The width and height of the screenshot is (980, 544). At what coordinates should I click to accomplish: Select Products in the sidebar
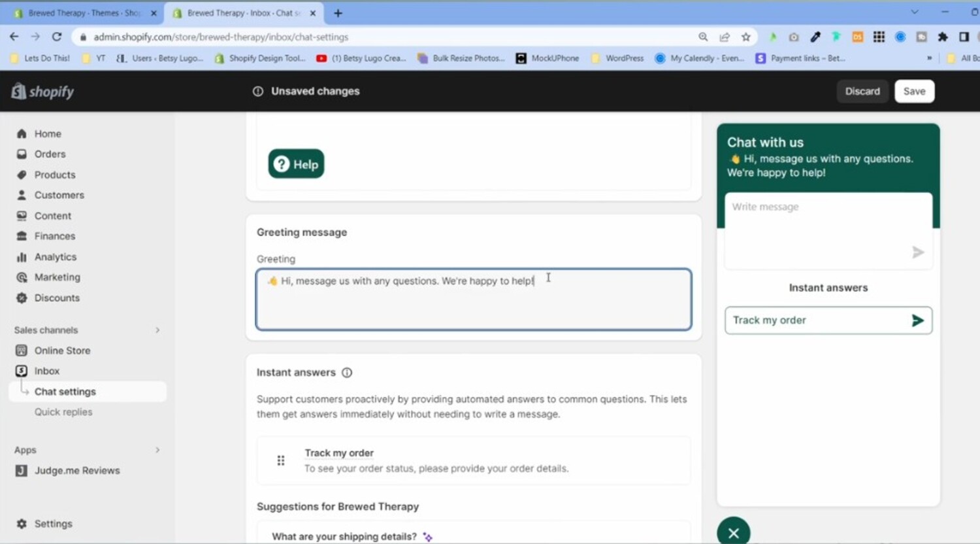(x=55, y=175)
